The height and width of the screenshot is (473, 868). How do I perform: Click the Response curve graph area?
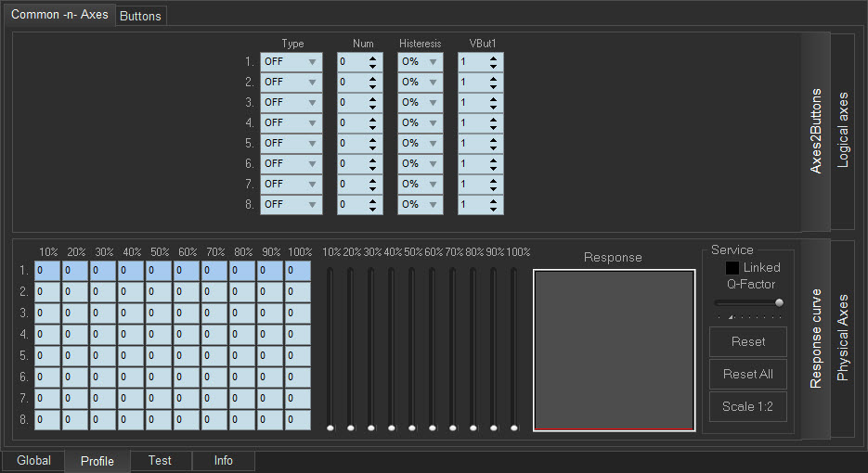(614, 351)
